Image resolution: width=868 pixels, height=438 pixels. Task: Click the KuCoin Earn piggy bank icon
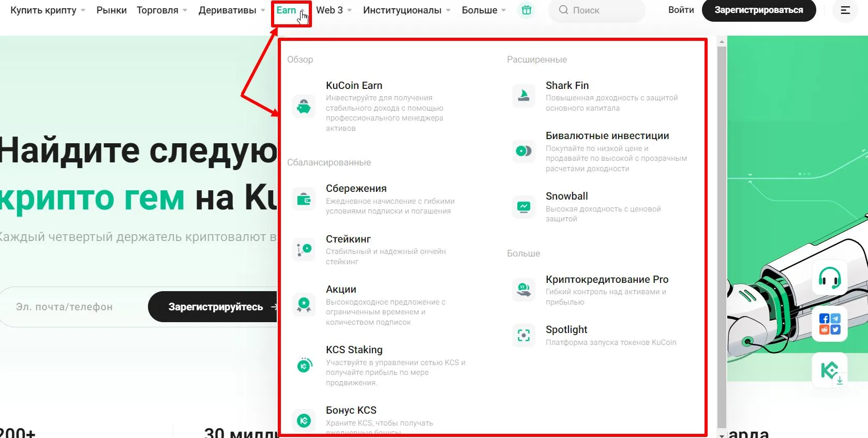(x=304, y=107)
